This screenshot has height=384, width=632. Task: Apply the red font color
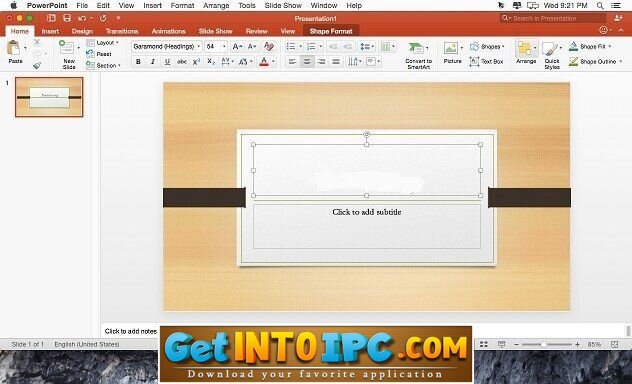point(264,62)
